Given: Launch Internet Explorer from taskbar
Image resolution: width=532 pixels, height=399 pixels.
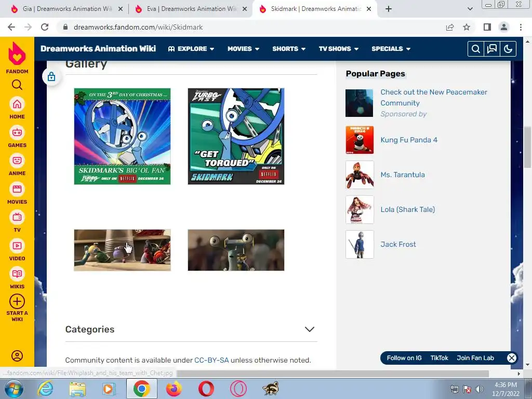Looking at the screenshot, I should tap(46, 389).
